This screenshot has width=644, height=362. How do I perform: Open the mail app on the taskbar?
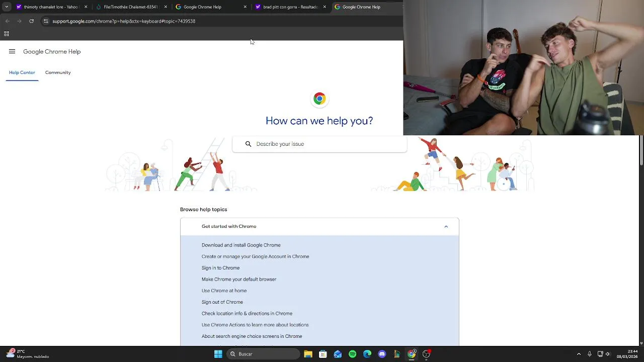(x=338, y=354)
